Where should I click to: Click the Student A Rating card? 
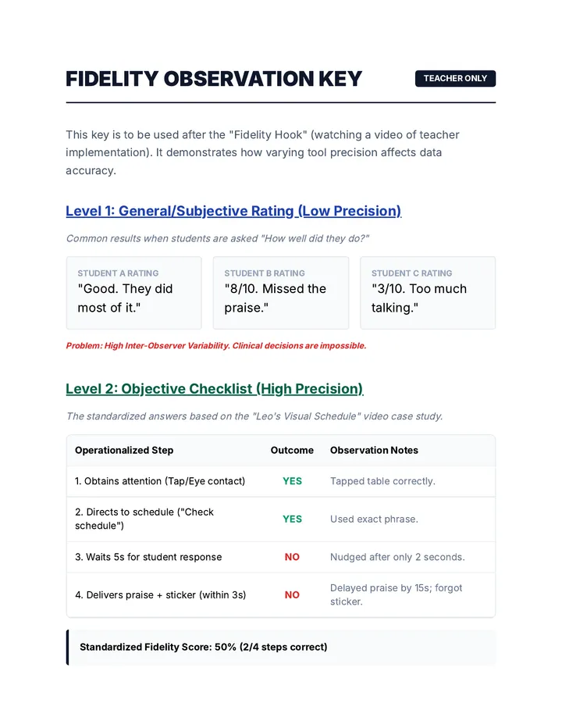coord(133,293)
